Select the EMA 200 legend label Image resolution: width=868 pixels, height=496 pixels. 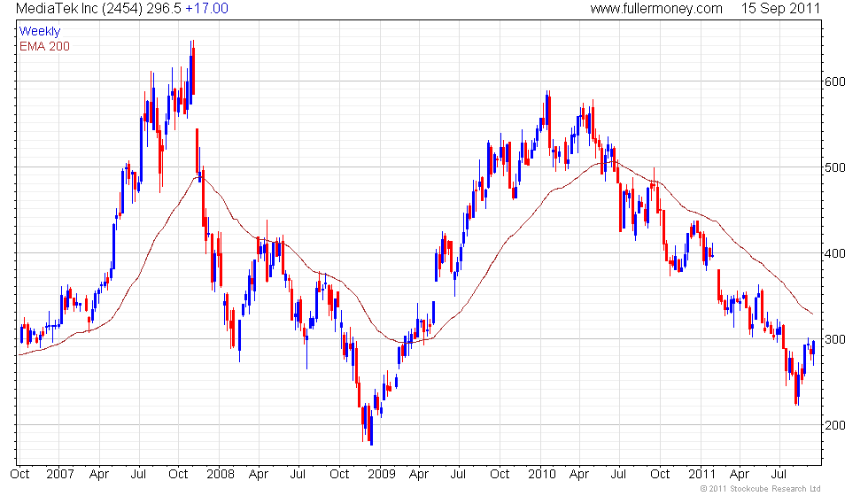[45, 46]
